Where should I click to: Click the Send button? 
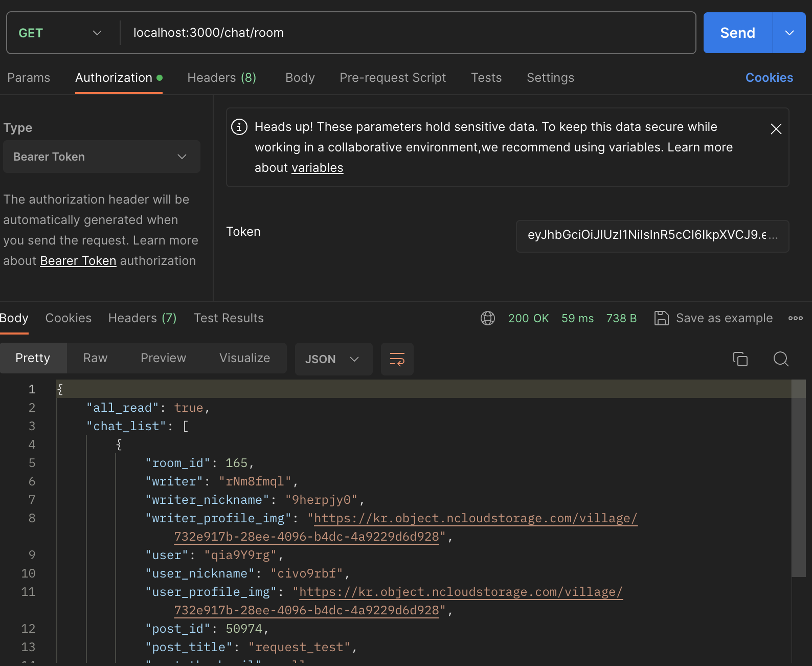(737, 33)
